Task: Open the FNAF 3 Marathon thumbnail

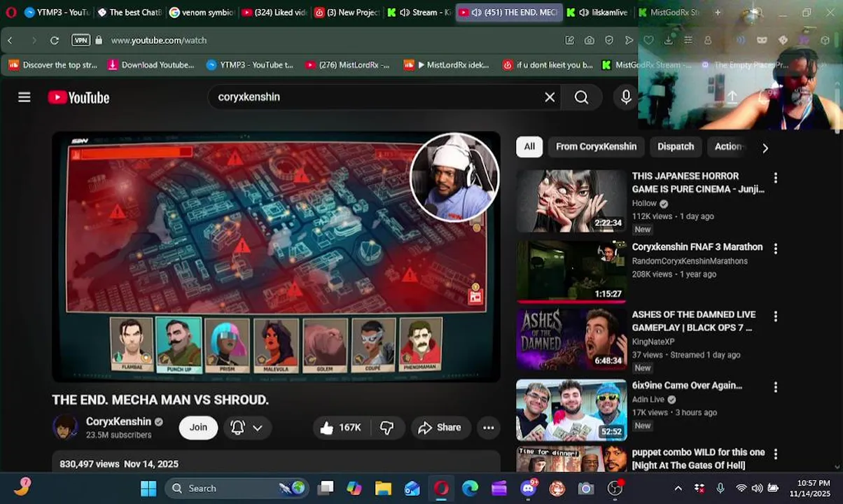Action: [x=571, y=272]
